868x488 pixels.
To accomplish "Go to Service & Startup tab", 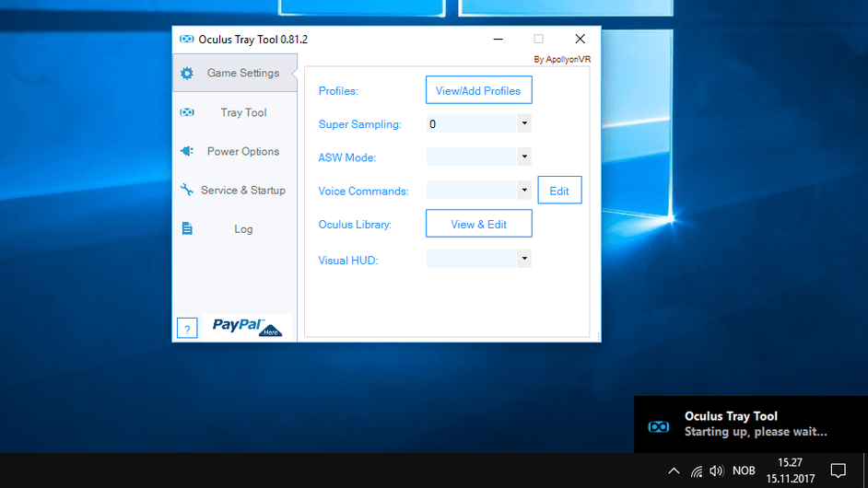I will point(235,190).
